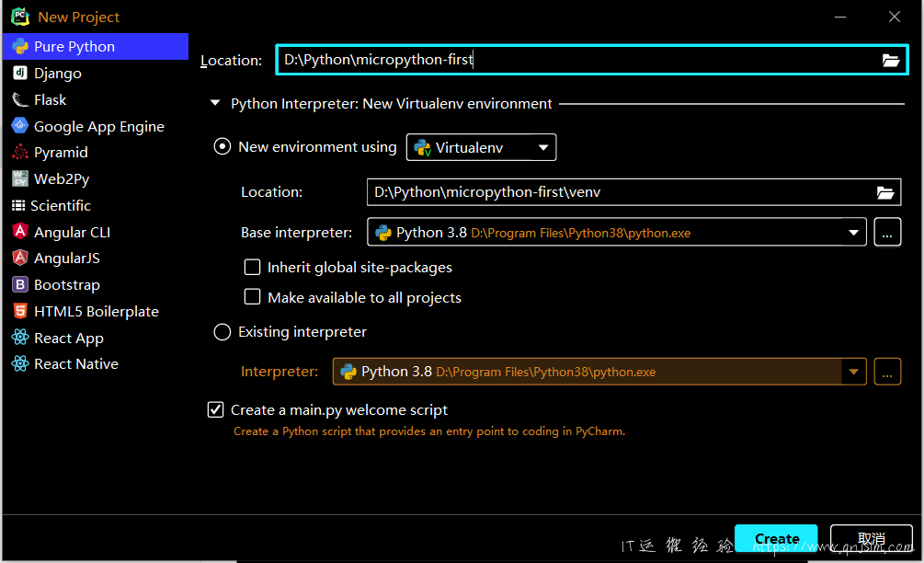Image resolution: width=924 pixels, height=563 pixels.
Task: Choose Django project type
Action: [96, 73]
